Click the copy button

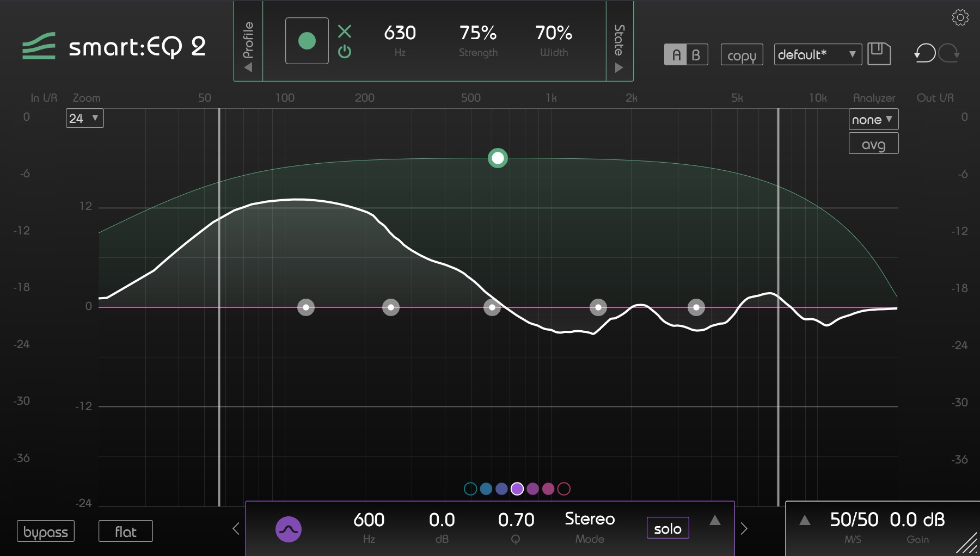(x=742, y=54)
